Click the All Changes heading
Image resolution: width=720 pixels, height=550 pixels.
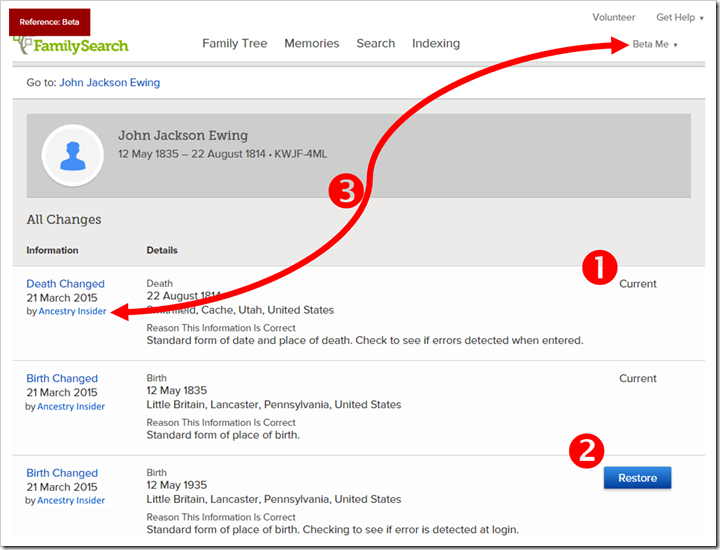(64, 219)
